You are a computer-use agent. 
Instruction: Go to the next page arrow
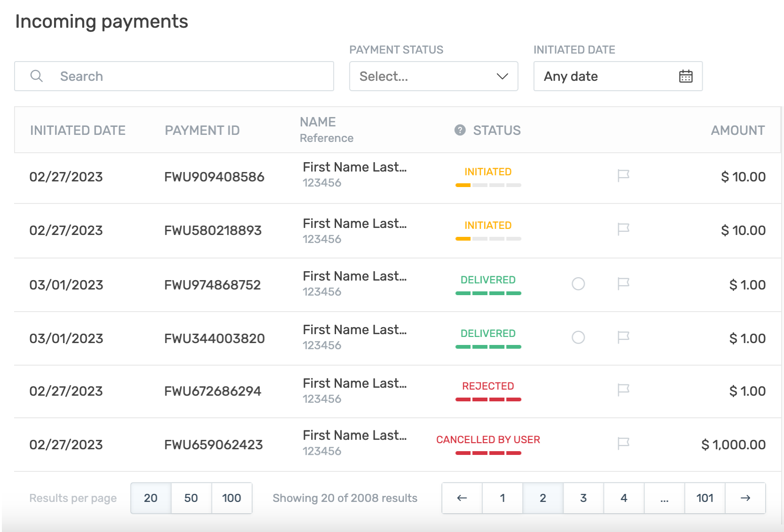tap(745, 498)
